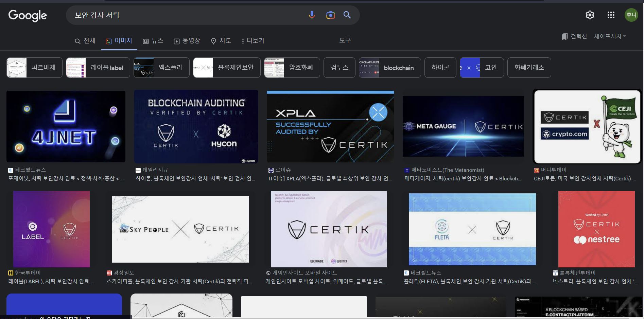Open the FLETA x Certik thumbnail
644x319 pixels.
click(472, 229)
